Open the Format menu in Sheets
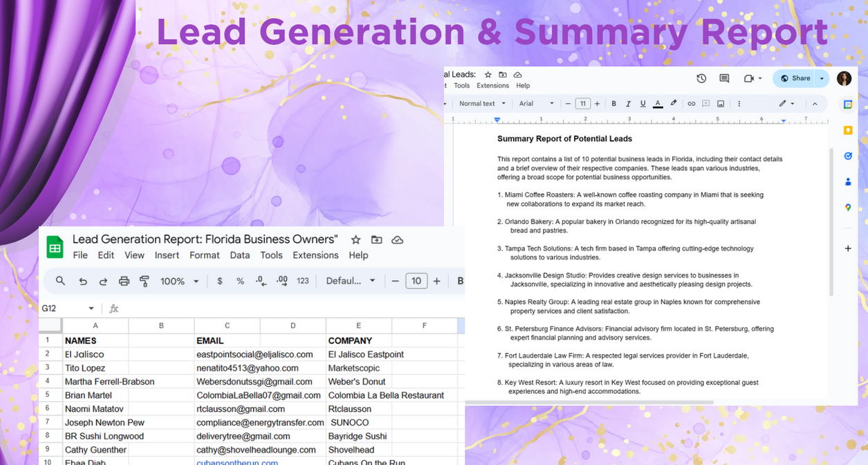Viewport: 868px width, 465px height. (x=205, y=255)
